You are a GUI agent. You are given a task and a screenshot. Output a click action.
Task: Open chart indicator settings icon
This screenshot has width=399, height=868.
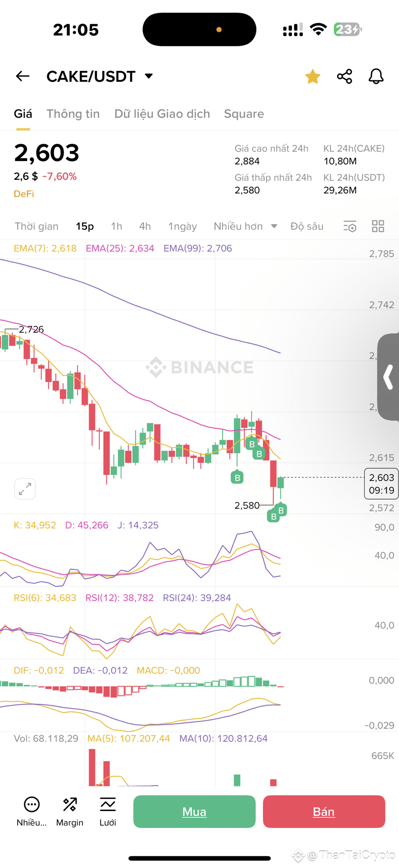350,226
